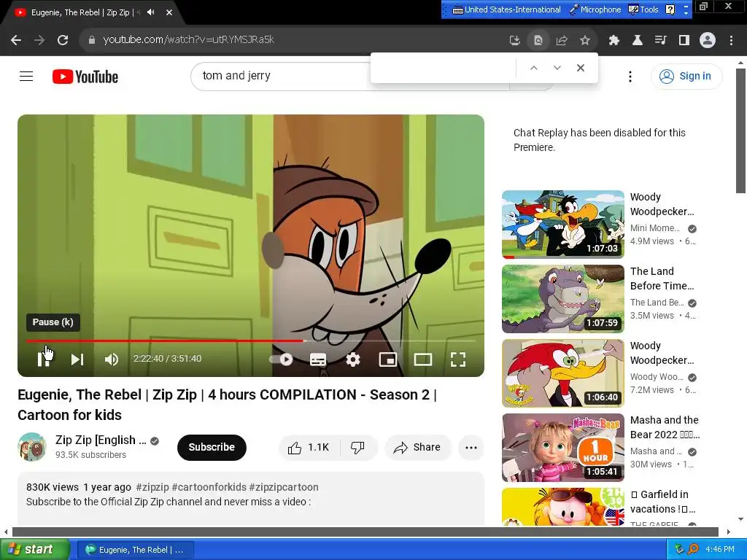Go to next find-in-page result
747x560 pixels.
click(557, 68)
